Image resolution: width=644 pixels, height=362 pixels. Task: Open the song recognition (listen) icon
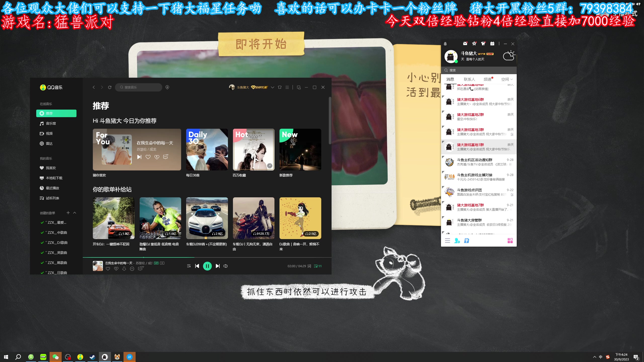tap(167, 87)
